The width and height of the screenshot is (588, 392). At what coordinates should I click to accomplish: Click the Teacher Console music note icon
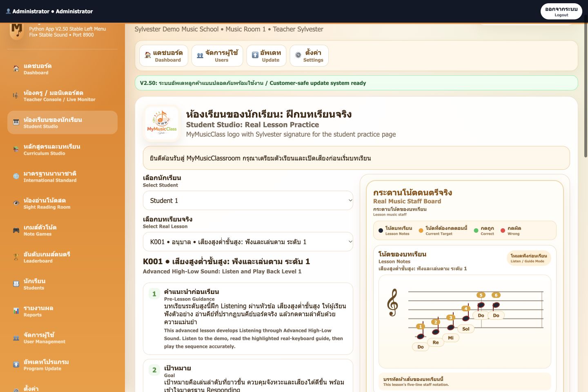coord(16,96)
